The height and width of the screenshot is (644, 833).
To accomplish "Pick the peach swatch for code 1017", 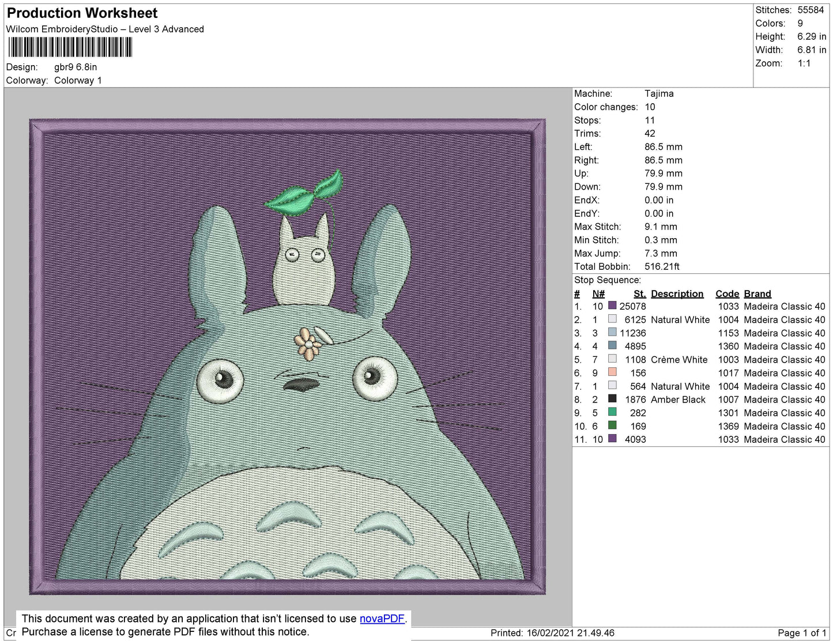I will coord(612,372).
